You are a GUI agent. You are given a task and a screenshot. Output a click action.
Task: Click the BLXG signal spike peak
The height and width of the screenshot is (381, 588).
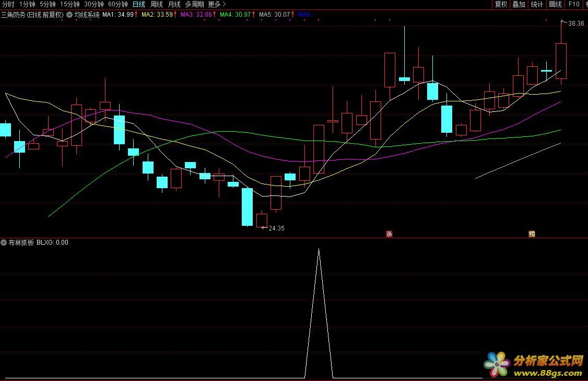[319, 249]
